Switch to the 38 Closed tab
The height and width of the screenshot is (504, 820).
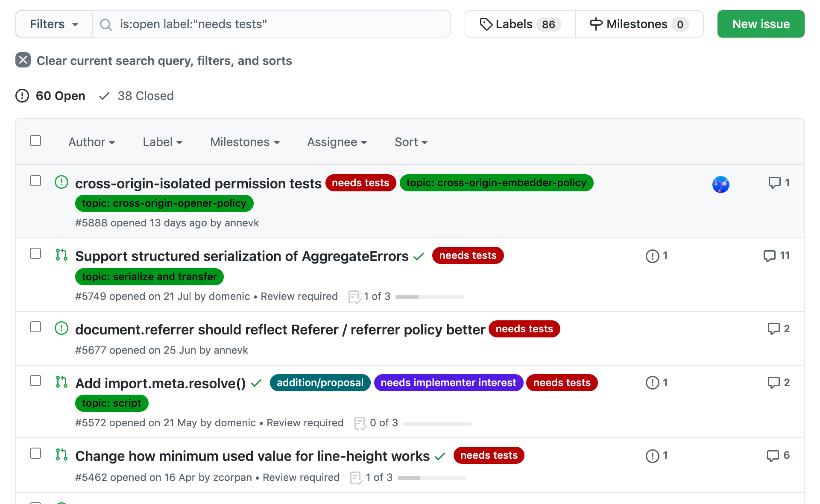(137, 96)
